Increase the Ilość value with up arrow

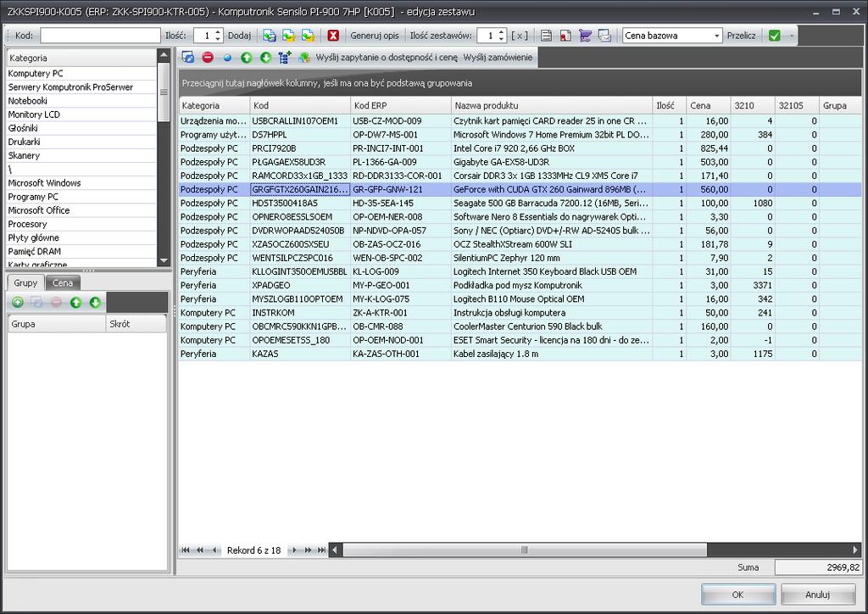click(x=218, y=32)
